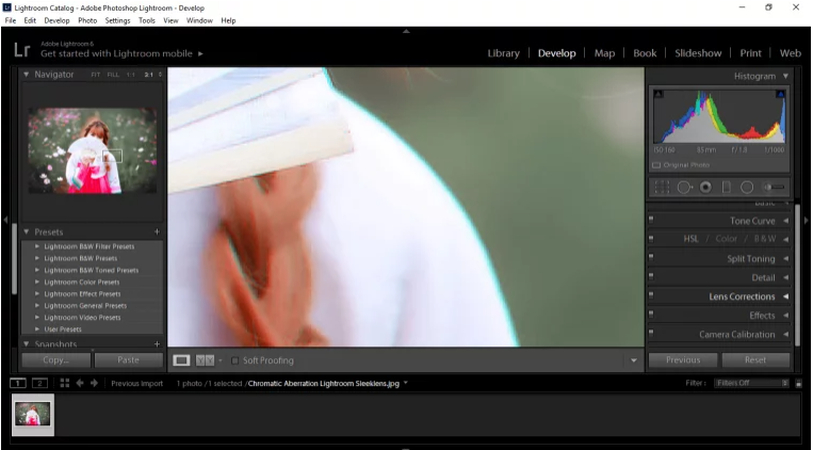Expand Lightroom B&W Filter Presets folder
Viewport: 813px width, 450px height.
[x=37, y=246]
